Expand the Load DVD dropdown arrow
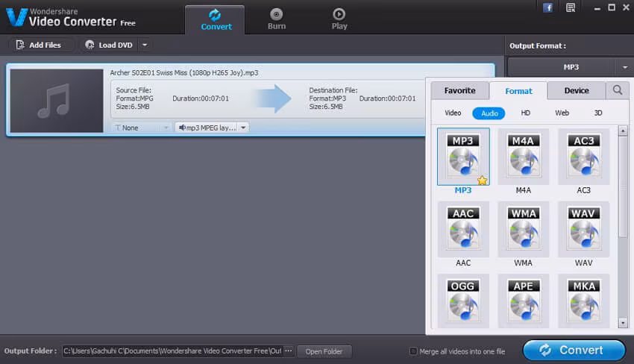634x364 pixels. click(145, 45)
